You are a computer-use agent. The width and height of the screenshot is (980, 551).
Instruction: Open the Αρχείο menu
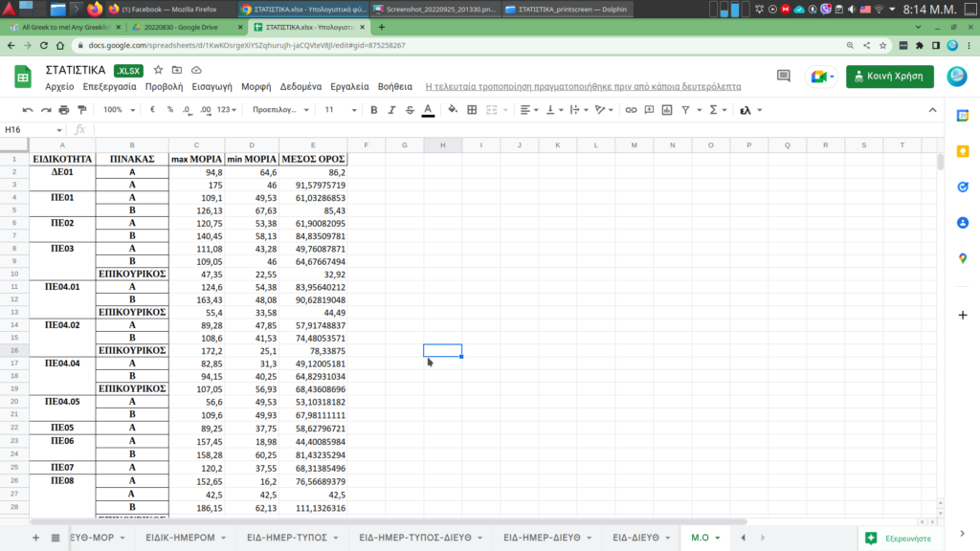(x=59, y=87)
